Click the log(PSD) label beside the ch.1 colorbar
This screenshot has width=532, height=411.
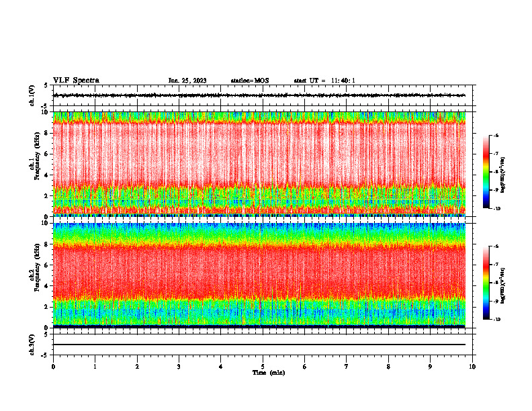[x=503, y=175]
